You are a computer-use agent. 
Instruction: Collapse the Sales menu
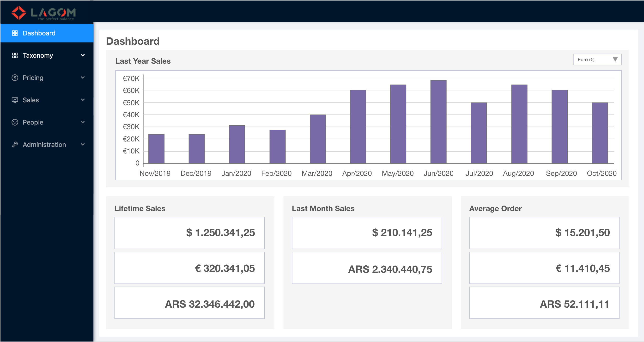coord(83,100)
